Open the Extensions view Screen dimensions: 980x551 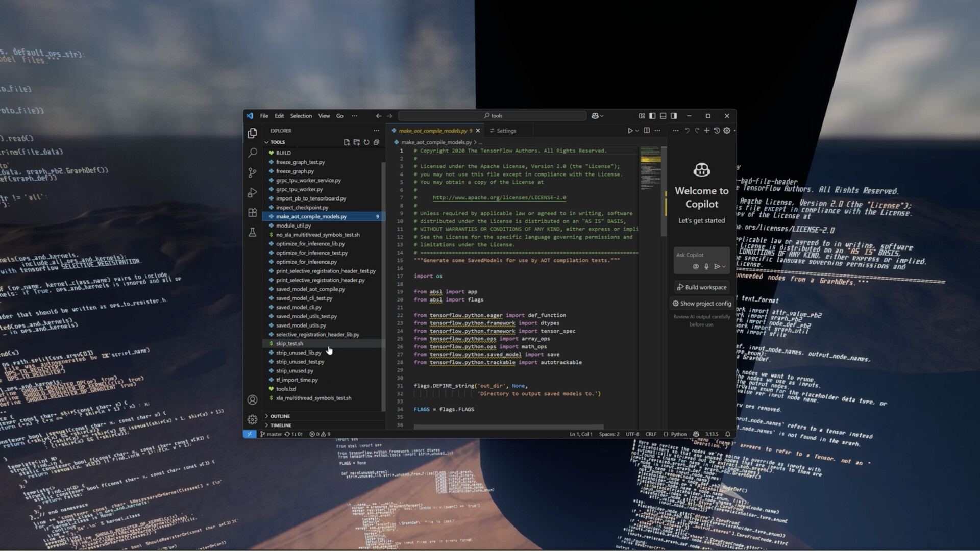tap(252, 213)
